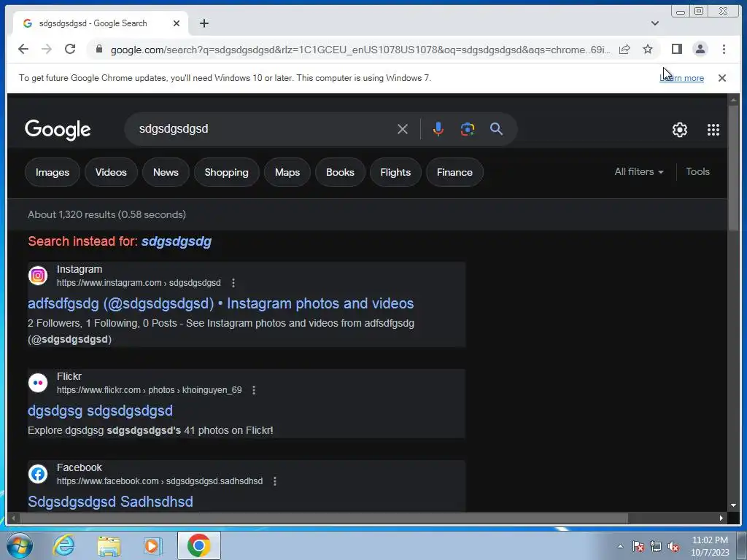Click the page scroll down arrow

733,505
